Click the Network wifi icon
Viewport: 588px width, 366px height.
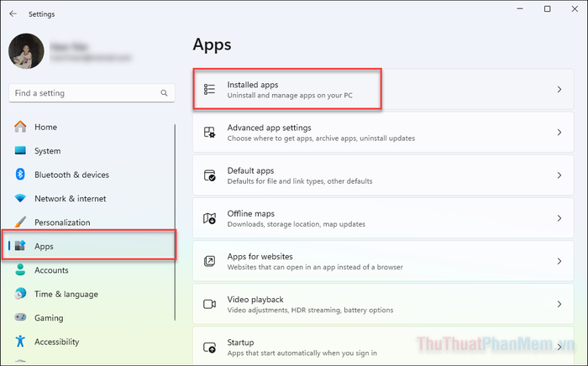pos(20,198)
